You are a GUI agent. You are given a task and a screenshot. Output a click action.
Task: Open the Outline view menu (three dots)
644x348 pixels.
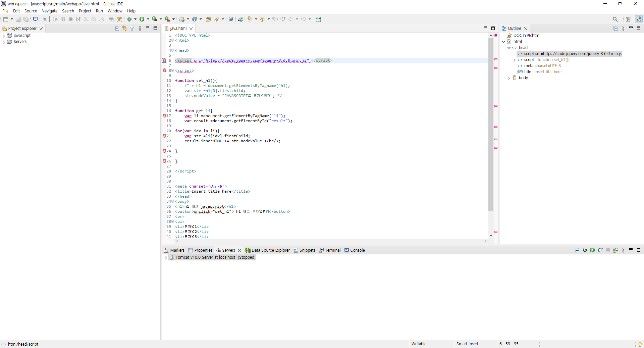tap(623, 29)
